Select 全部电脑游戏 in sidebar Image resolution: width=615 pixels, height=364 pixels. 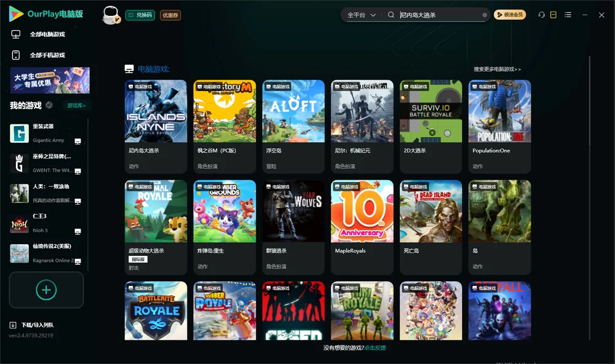pos(38,34)
